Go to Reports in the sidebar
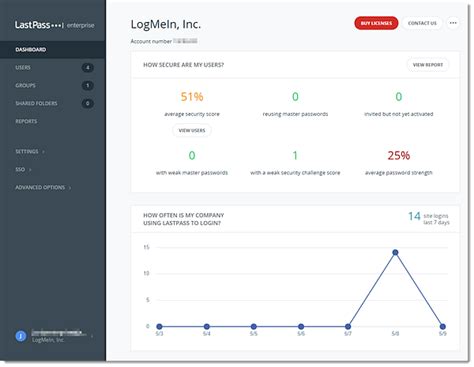This screenshot has height=367, width=474. click(26, 121)
